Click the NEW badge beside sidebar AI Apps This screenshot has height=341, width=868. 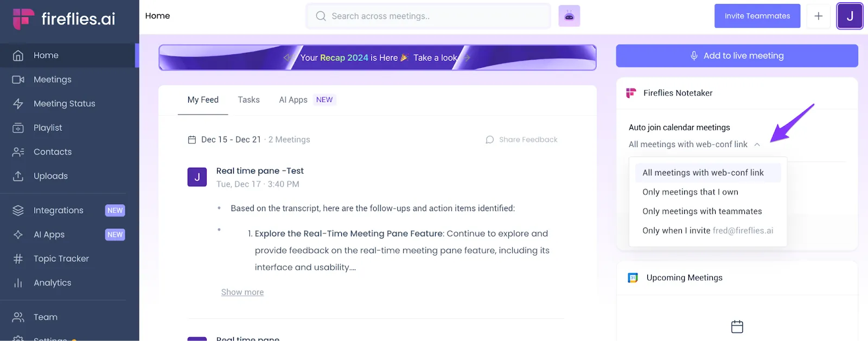115,235
